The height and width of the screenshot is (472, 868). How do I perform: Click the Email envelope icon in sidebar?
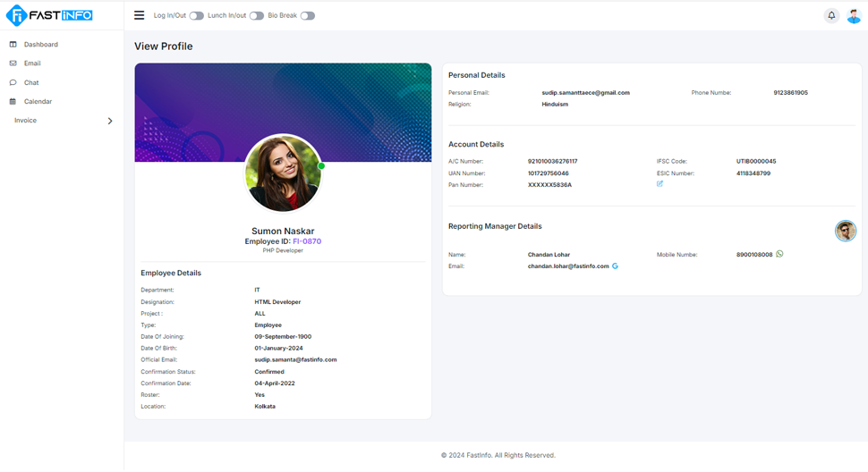coord(13,63)
